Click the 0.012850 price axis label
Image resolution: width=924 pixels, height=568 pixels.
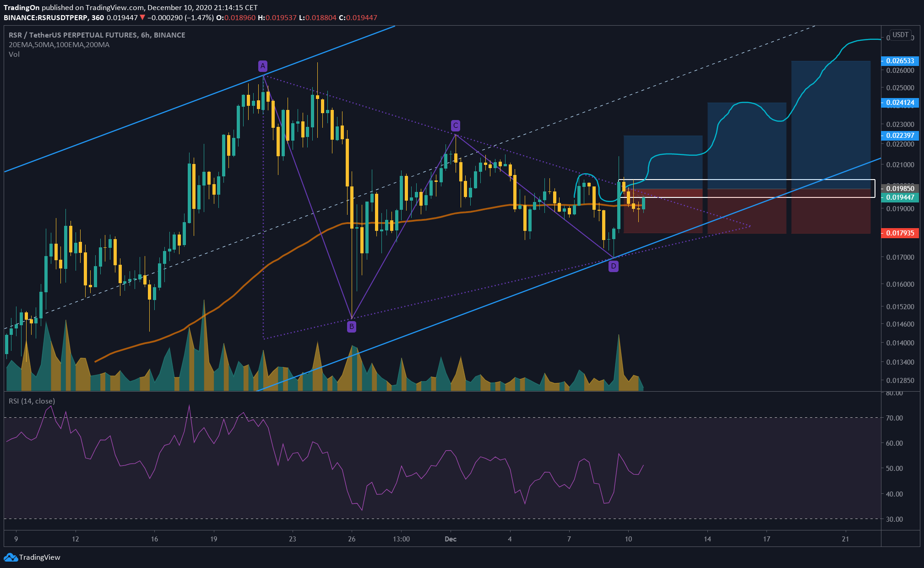point(900,381)
